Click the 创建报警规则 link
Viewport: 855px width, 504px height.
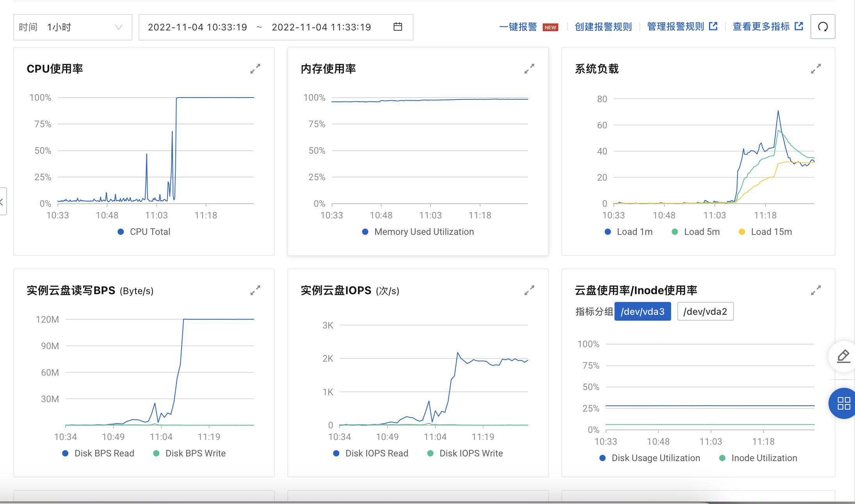pos(603,27)
